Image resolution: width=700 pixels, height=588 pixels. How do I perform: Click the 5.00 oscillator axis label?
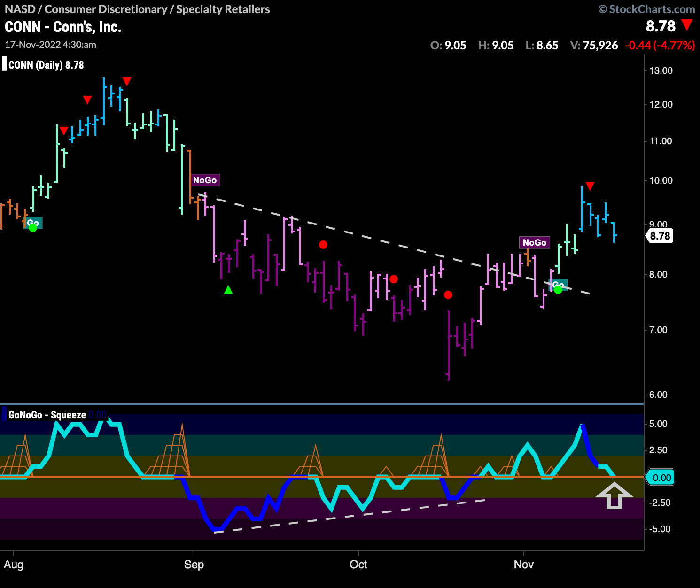[x=658, y=424]
